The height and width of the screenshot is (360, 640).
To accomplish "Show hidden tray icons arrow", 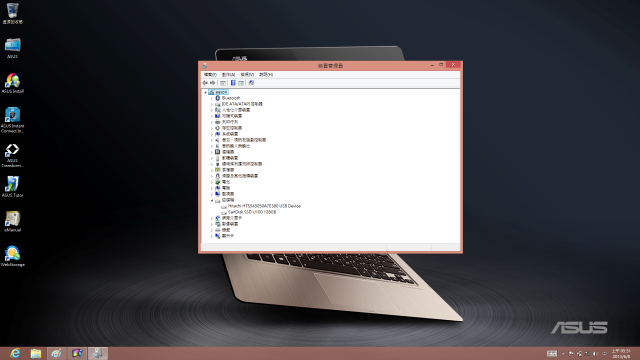I will pos(563,353).
